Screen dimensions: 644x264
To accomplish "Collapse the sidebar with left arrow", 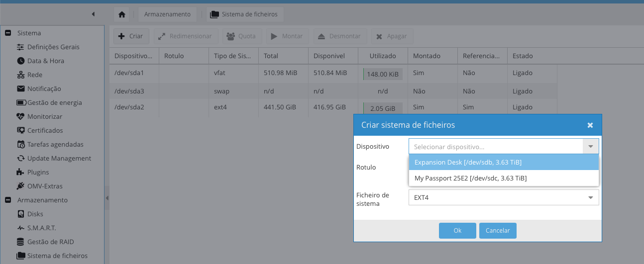I will 93,14.
